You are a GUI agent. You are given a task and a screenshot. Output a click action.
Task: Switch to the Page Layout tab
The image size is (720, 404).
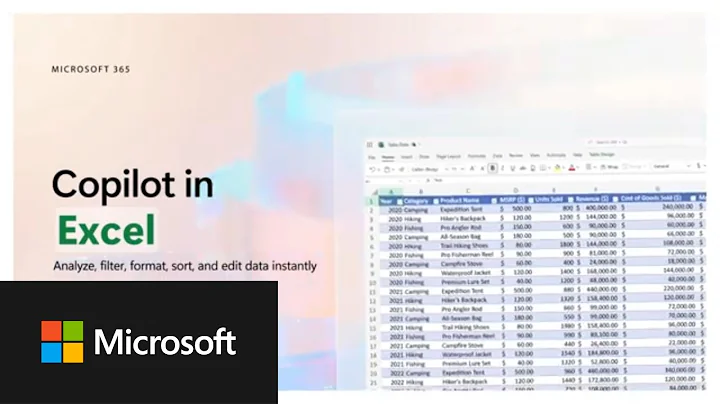448,157
